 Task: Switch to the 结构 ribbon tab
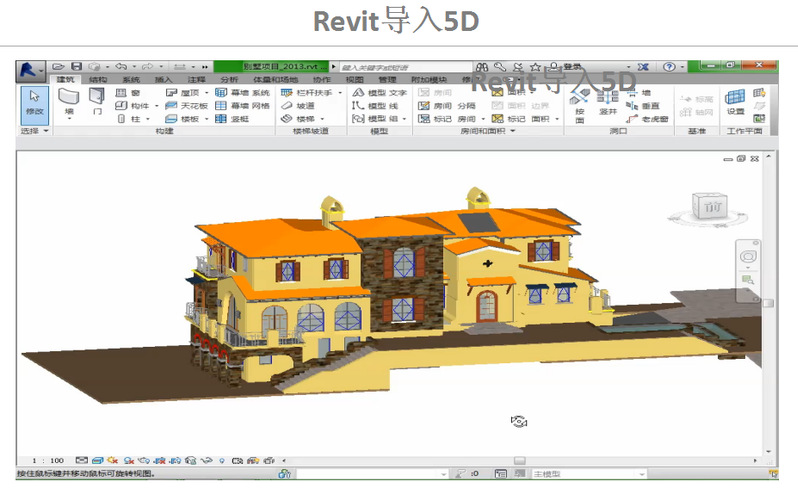tap(98, 79)
